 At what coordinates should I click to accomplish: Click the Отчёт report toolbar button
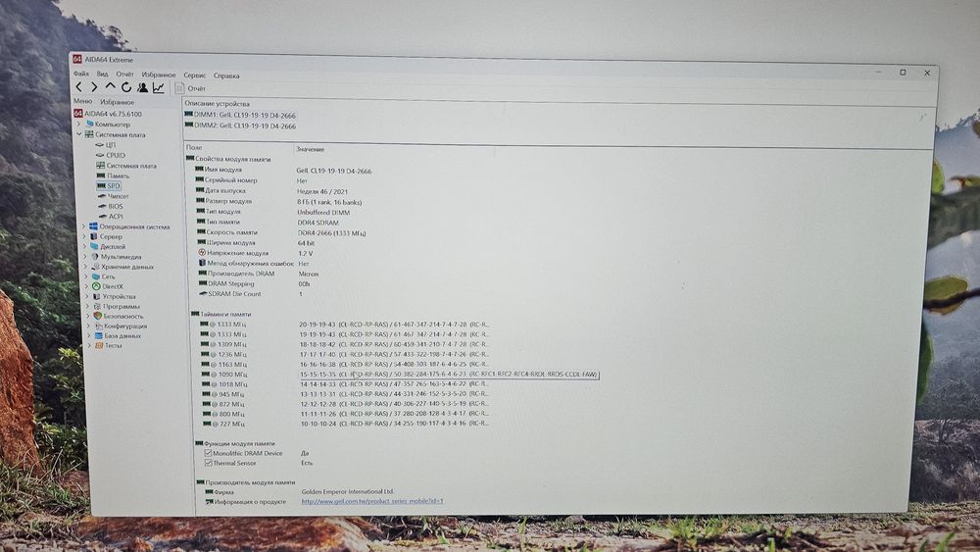click(190, 88)
